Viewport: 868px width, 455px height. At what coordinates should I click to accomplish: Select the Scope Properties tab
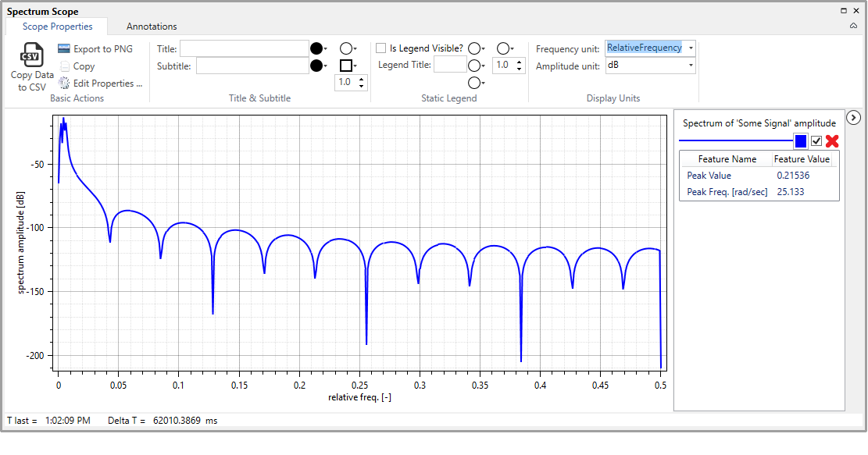pyautogui.click(x=57, y=27)
